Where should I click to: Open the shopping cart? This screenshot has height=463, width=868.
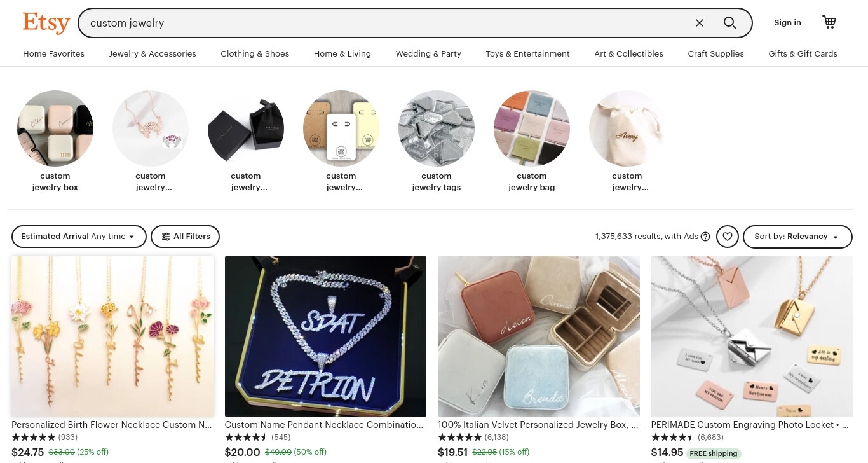point(829,22)
